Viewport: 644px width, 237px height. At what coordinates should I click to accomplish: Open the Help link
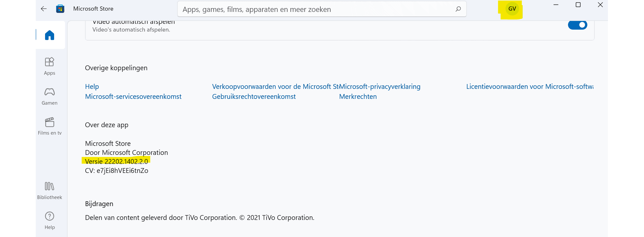click(x=92, y=87)
